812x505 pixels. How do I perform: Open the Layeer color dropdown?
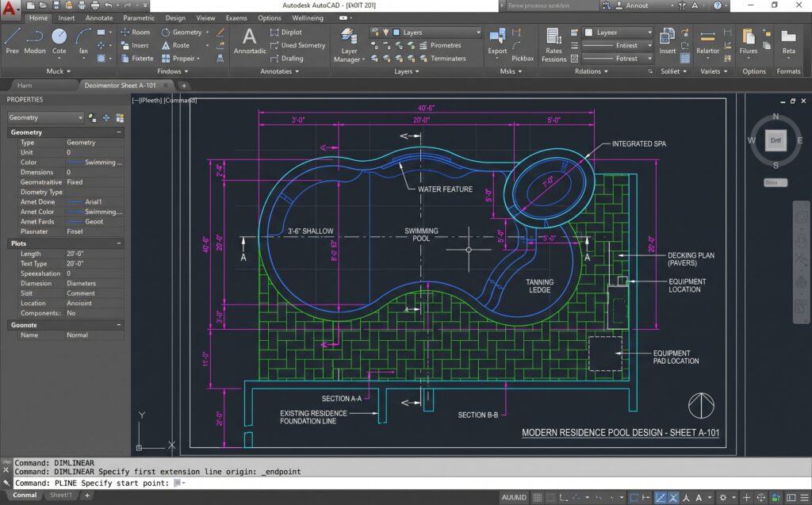pos(618,33)
